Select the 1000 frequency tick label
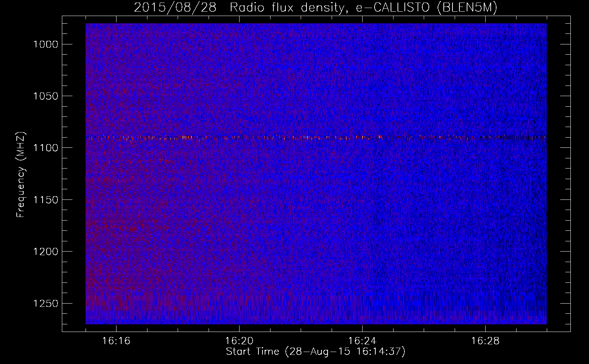589x364 pixels. click(46, 44)
